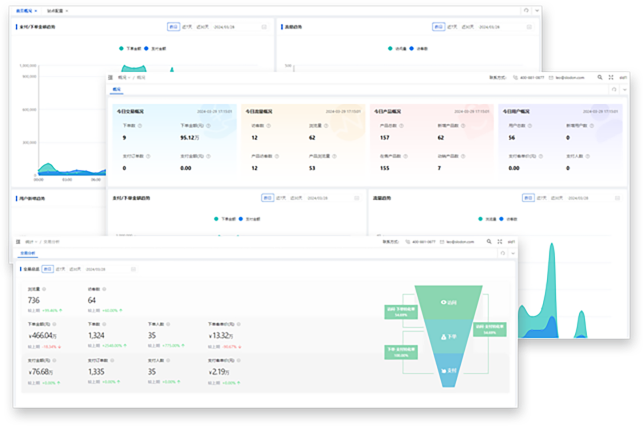Click the sidebar menu icon in analysis window

tap(18, 242)
